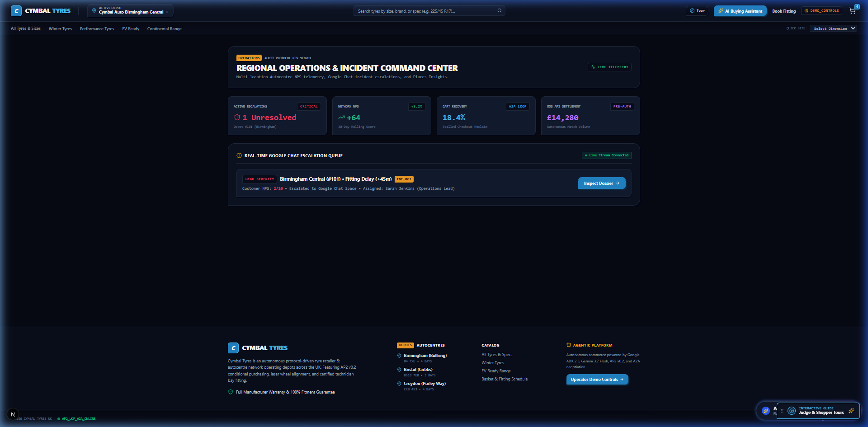Open Operator Demo Controls button

(597, 380)
